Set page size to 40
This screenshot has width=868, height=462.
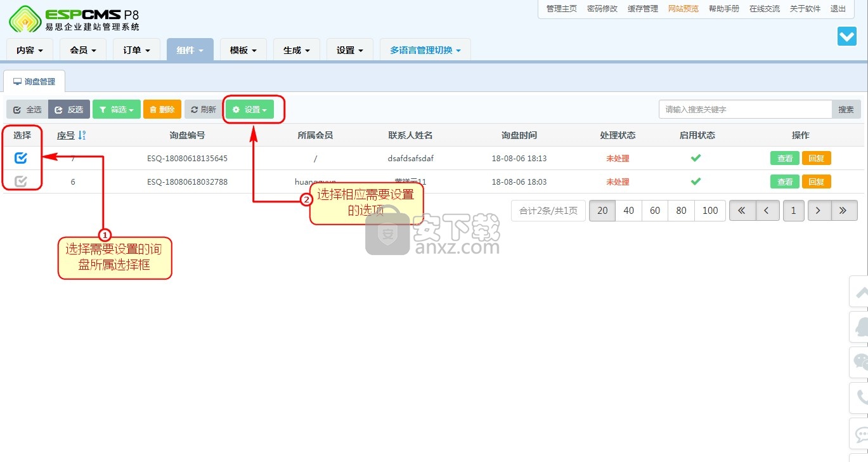(x=628, y=211)
